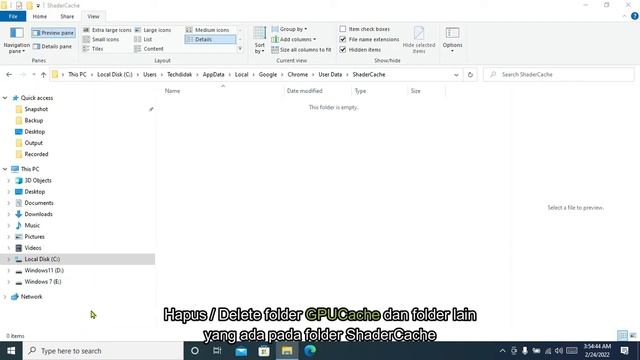
Task: Select Large icons layout
Action: 153,30
